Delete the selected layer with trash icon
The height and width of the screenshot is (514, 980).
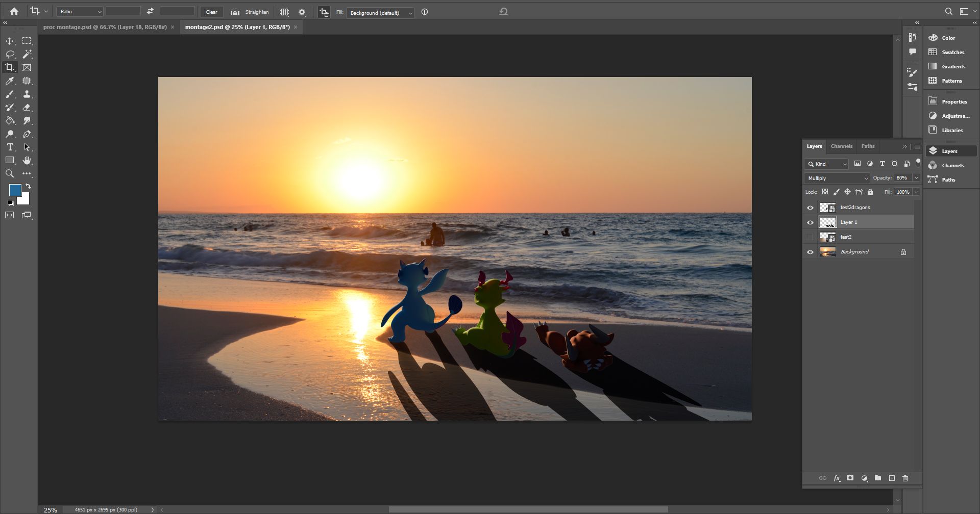pos(905,478)
